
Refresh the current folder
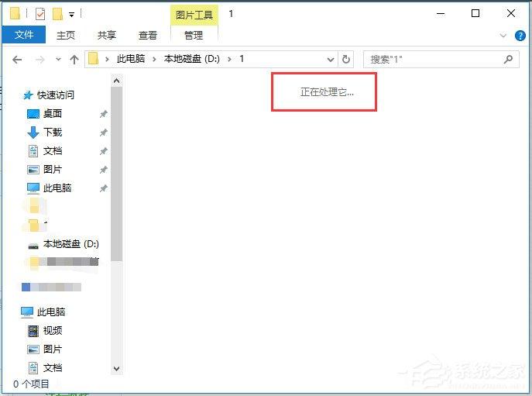pyautogui.click(x=345, y=60)
